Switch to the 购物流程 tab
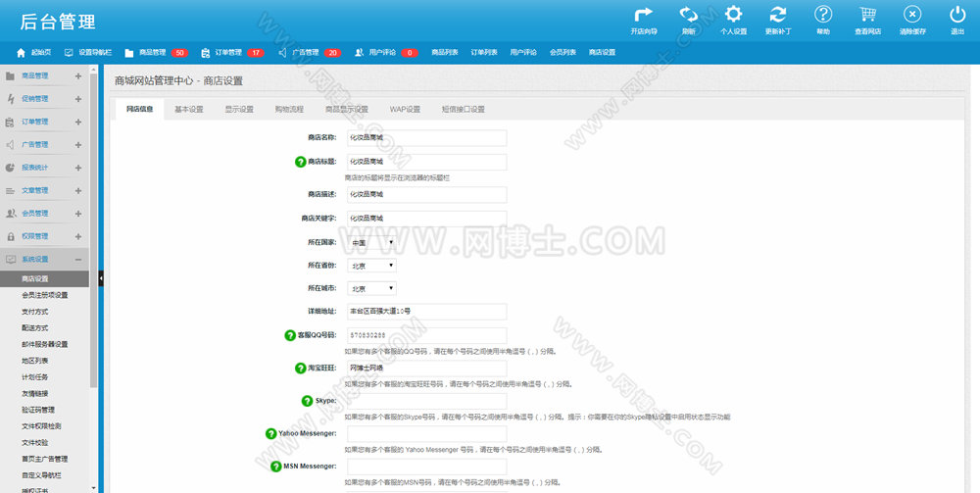This screenshot has height=493, width=980. coord(289,110)
